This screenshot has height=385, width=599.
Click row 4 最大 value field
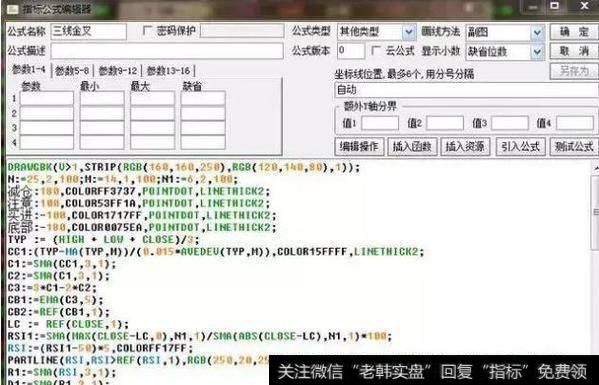(152, 142)
